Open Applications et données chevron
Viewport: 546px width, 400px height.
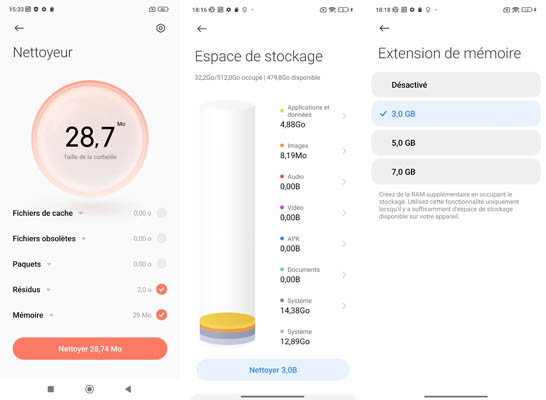point(344,116)
